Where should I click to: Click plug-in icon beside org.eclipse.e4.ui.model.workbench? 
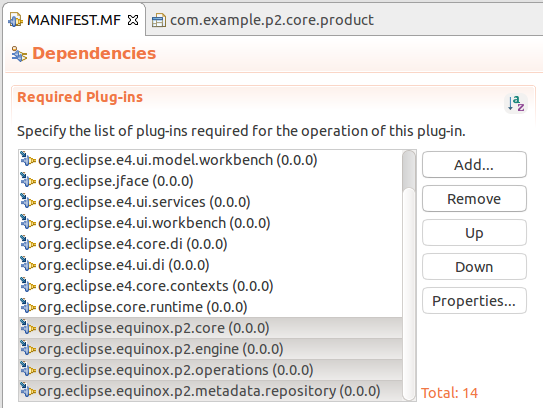click(x=28, y=159)
